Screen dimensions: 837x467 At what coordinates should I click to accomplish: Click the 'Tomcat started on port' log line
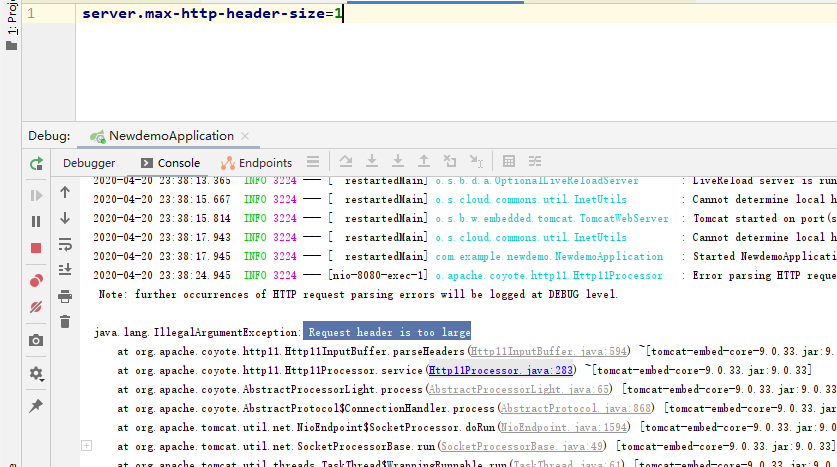pos(464,218)
